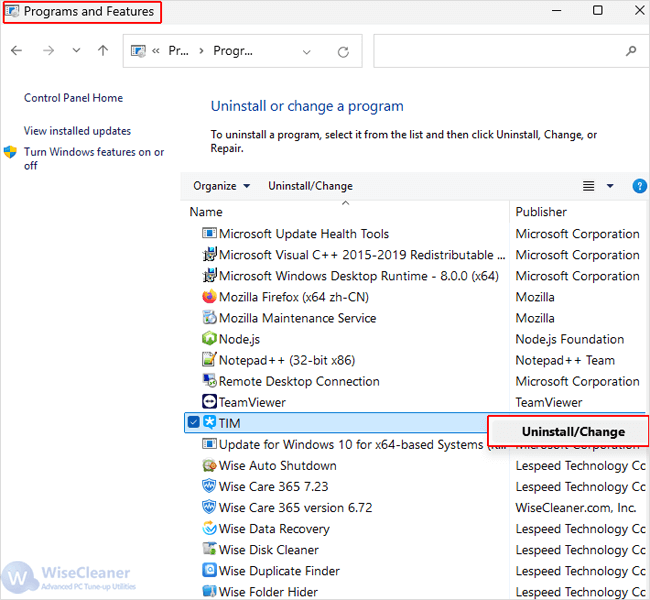Image resolution: width=650 pixels, height=600 pixels.
Task: Select the Mozilla Firefox (x64 zh-CN) name
Action: [x=293, y=297]
